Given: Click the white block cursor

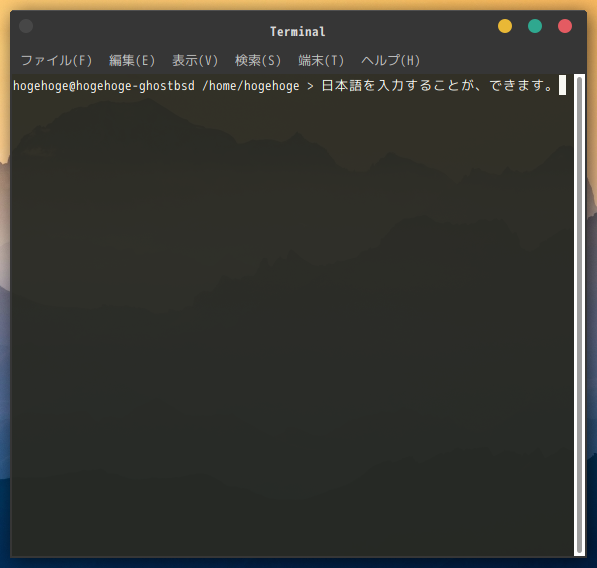Looking at the screenshot, I should pyautogui.click(x=562, y=85).
